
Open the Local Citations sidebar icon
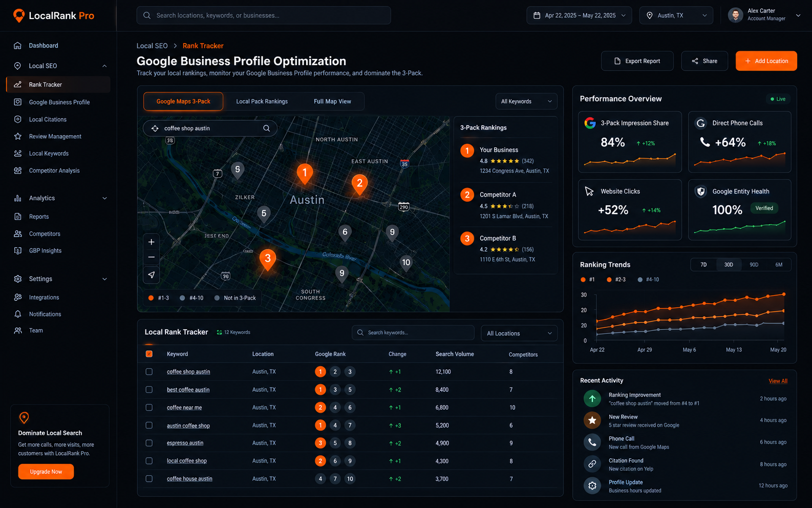(x=18, y=119)
